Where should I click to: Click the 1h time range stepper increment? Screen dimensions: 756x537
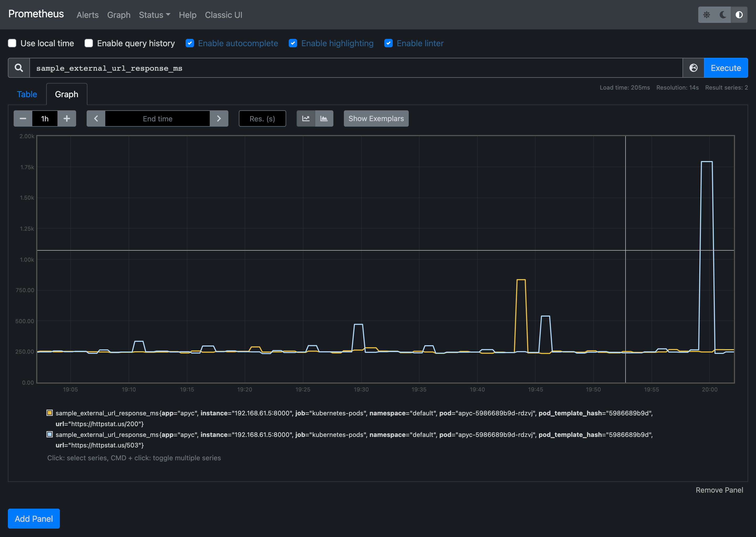point(66,118)
